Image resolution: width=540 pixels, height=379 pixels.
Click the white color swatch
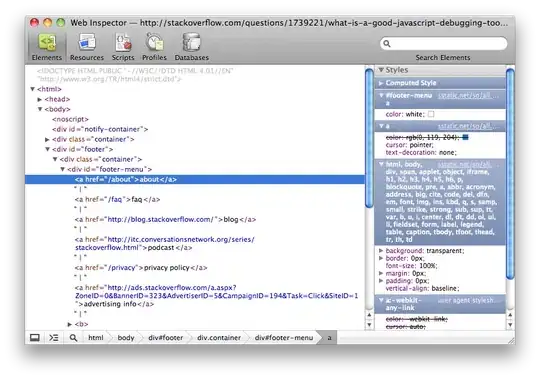click(x=431, y=114)
